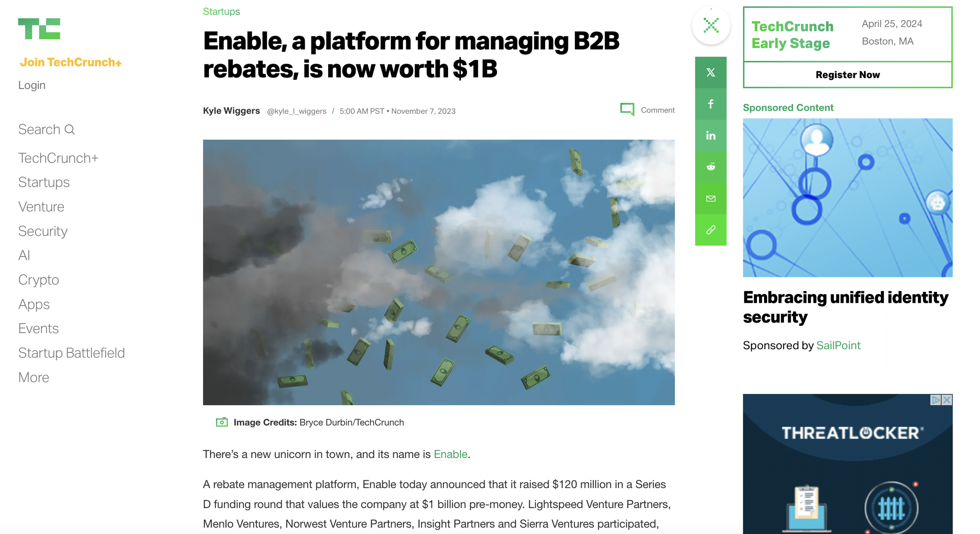The width and height of the screenshot is (980, 534).
Task: Open Startups section in sidebar
Action: pos(44,182)
